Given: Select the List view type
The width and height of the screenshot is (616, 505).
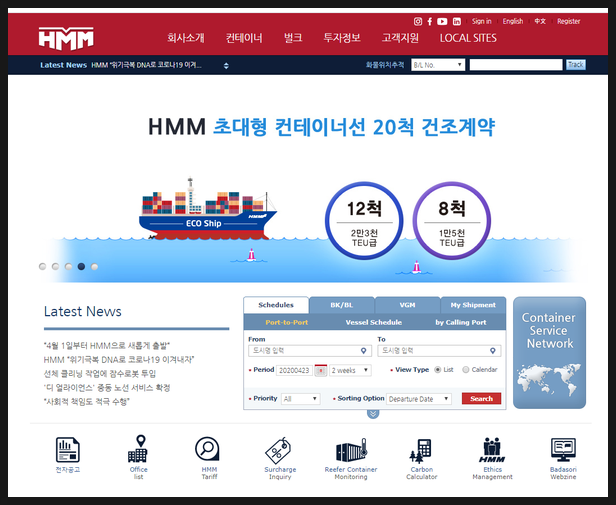Looking at the screenshot, I should (438, 370).
